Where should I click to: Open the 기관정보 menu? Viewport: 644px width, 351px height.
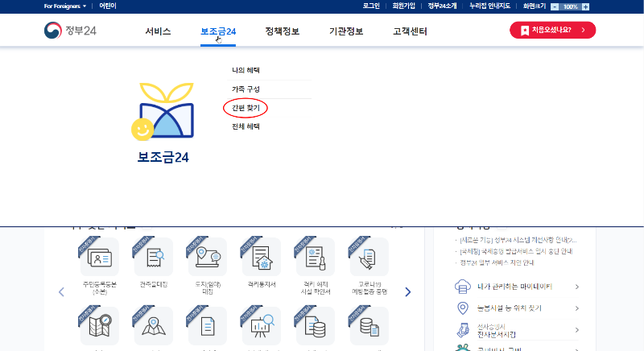coord(346,31)
